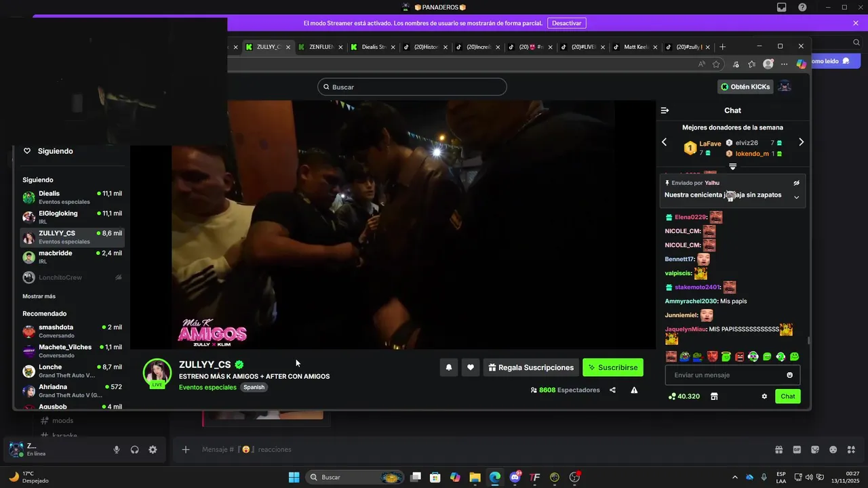Viewport: 868px width, 488px height.
Task: Open recommended channel Lonche
Action: (73, 371)
